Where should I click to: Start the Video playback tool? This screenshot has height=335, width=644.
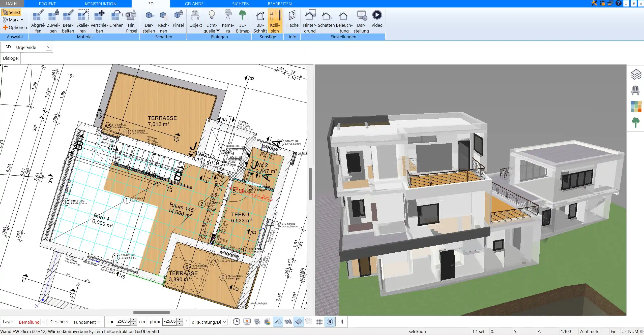[377, 19]
